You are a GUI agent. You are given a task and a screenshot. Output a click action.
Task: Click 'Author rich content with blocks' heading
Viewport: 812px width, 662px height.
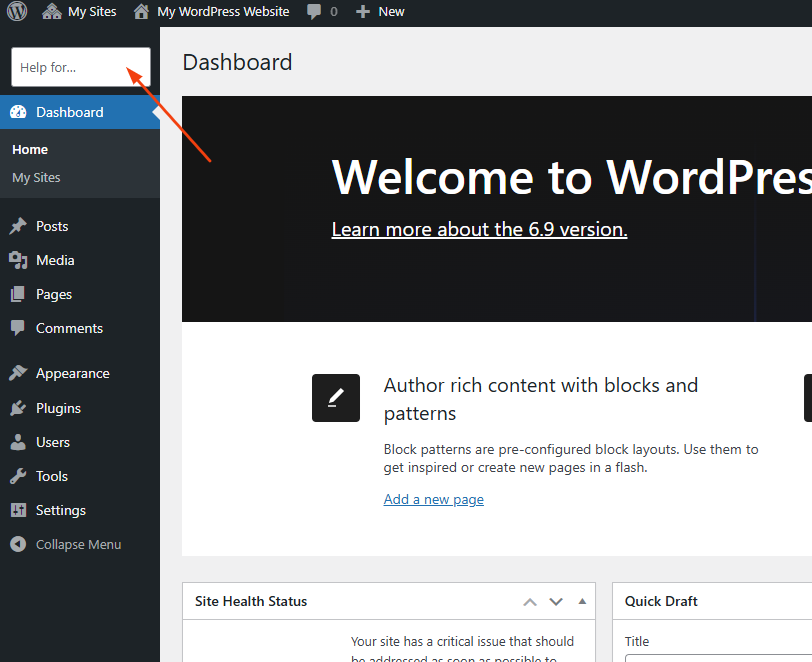tap(541, 399)
